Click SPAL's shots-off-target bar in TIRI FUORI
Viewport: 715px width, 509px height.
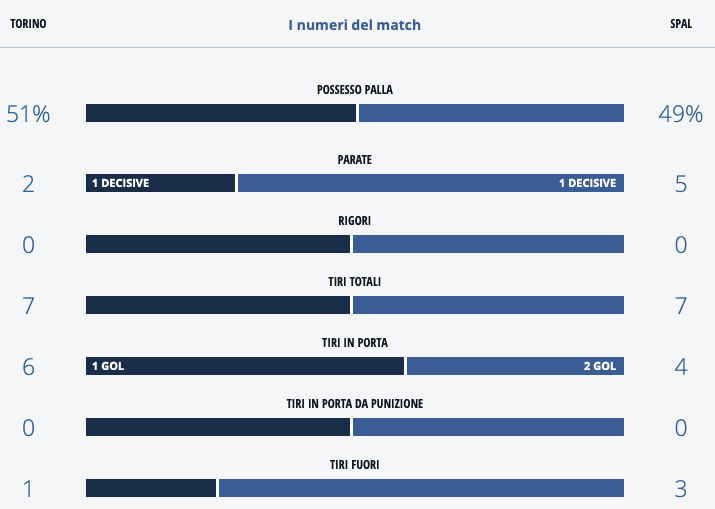coord(421,488)
